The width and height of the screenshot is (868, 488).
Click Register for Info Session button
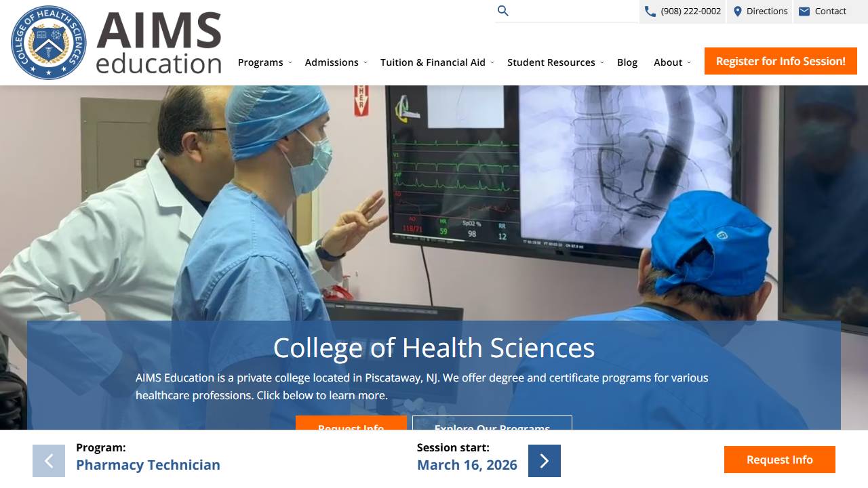coord(781,61)
